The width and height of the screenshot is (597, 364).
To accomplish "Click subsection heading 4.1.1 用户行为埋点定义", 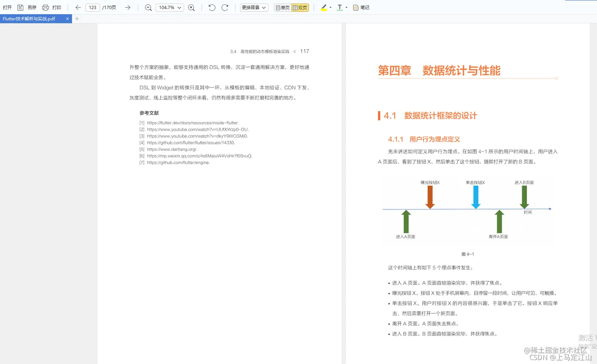I will click(x=424, y=139).
